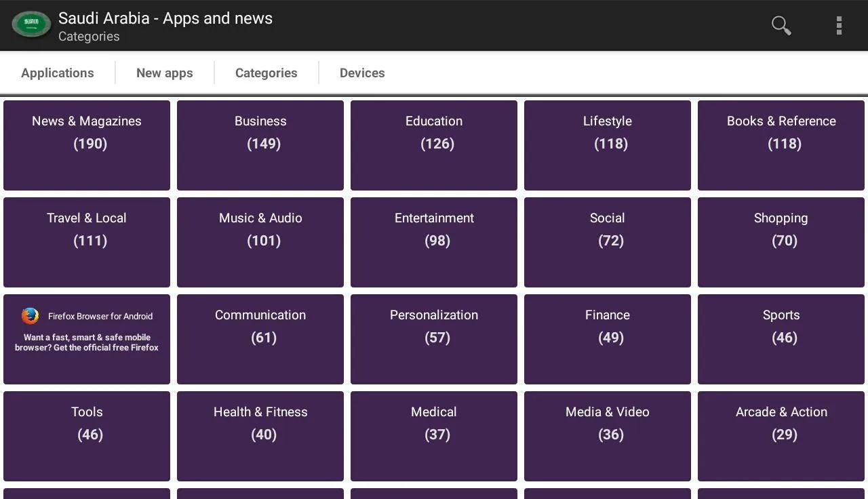Image resolution: width=868 pixels, height=499 pixels.
Task: Tap the Social category tile
Action: (x=608, y=242)
